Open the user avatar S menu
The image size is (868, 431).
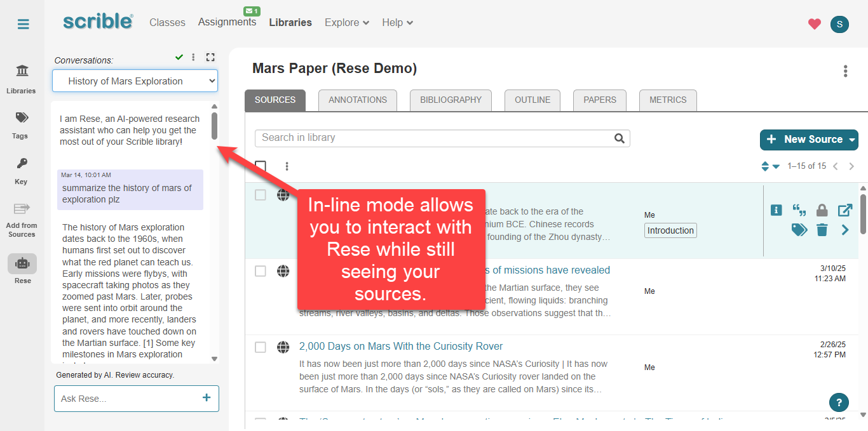[839, 24]
